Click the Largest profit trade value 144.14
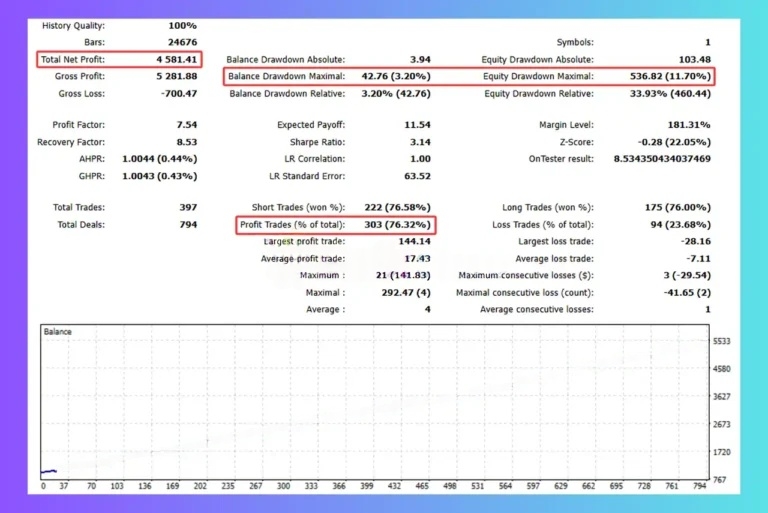 pos(413,241)
